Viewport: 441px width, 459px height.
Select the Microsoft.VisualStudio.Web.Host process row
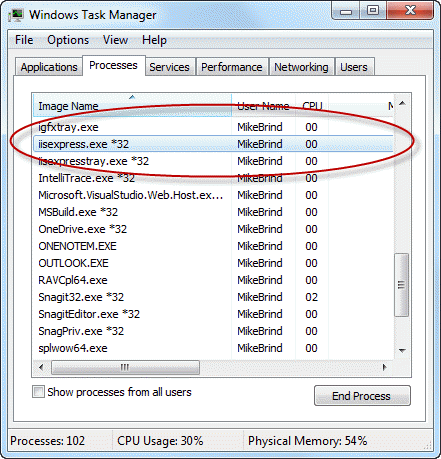click(213, 195)
